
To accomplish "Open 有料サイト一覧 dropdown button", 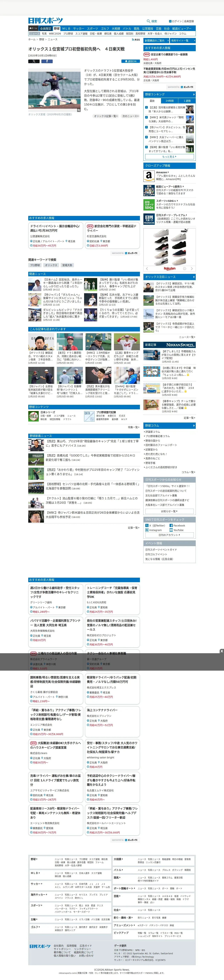I will tap(183, 40).
